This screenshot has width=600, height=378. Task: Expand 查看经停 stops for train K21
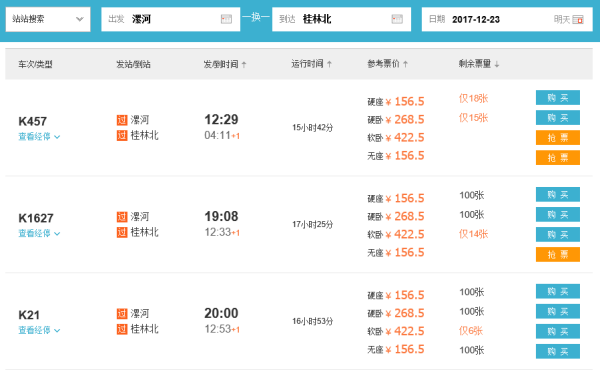39,330
